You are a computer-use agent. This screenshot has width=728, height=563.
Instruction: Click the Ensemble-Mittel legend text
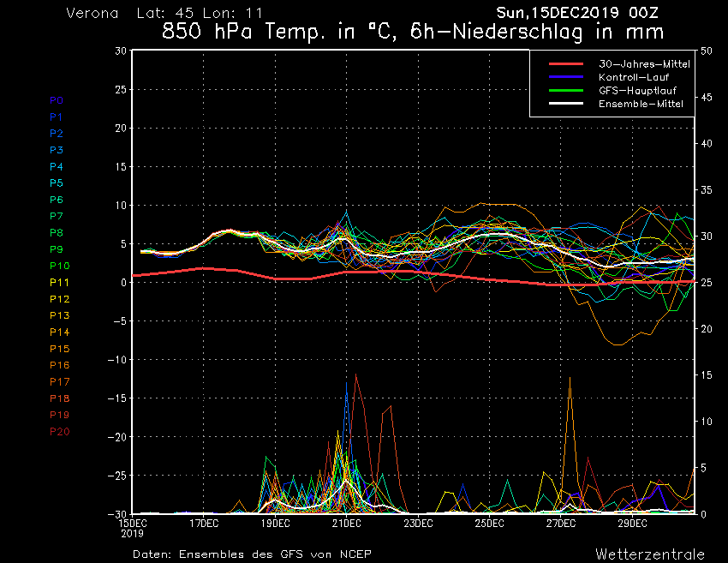point(641,104)
